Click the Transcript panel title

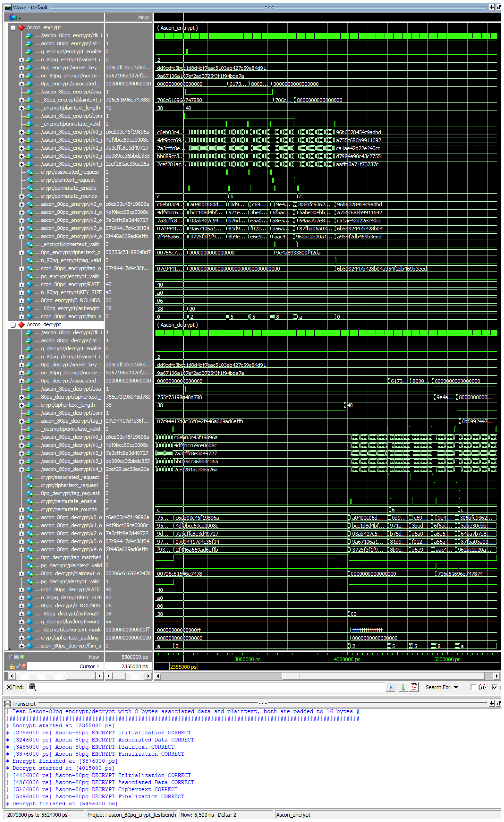(x=24, y=704)
